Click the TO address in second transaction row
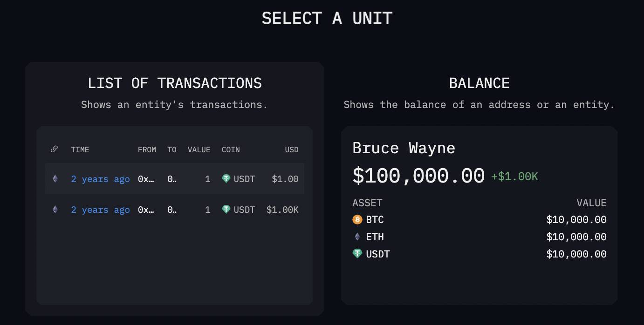644x325 pixels. pyautogui.click(x=172, y=210)
